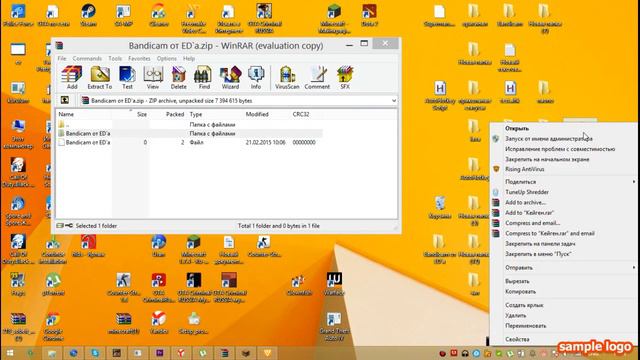Click the WinRAR icon on the taskbar
640x360 pixels.
click(x=224, y=353)
